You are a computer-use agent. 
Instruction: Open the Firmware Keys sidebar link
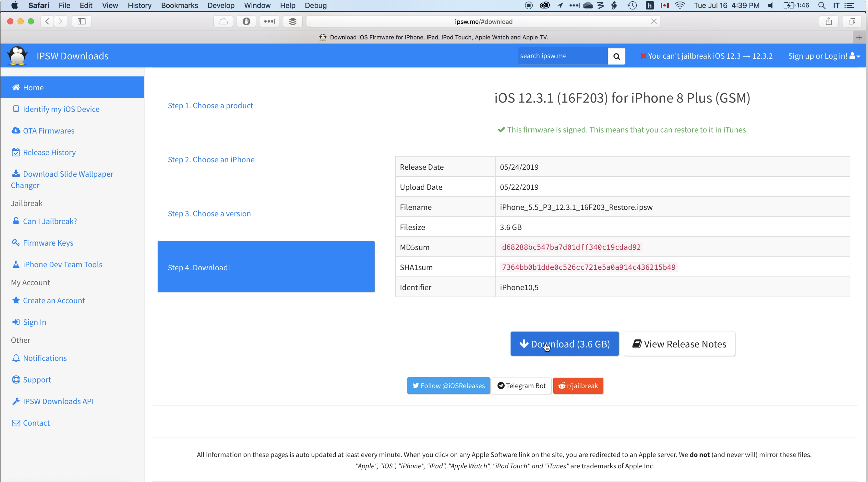48,243
